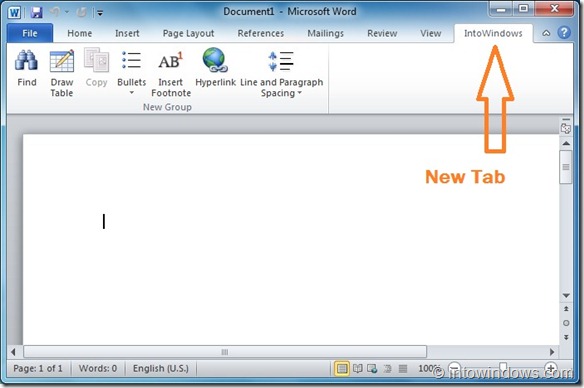The width and height of the screenshot is (584, 388).
Task: Insert a footnote with AB1 icon
Action: [171, 73]
